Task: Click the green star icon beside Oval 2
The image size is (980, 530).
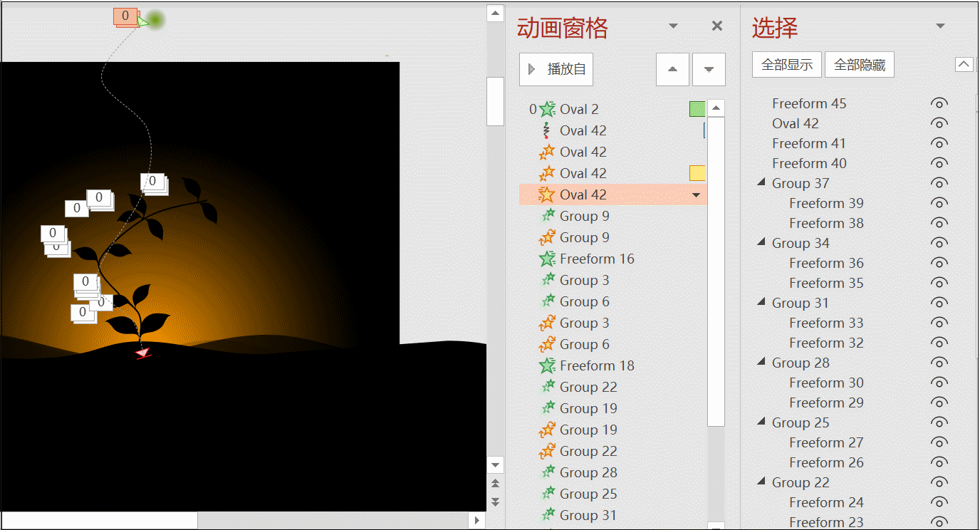Action: pyautogui.click(x=547, y=109)
